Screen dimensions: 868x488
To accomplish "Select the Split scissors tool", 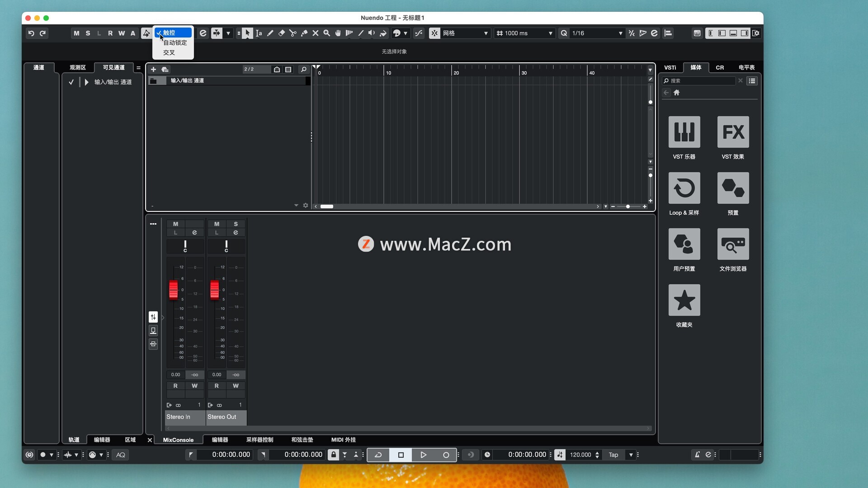I will click(x=292, y=33).
